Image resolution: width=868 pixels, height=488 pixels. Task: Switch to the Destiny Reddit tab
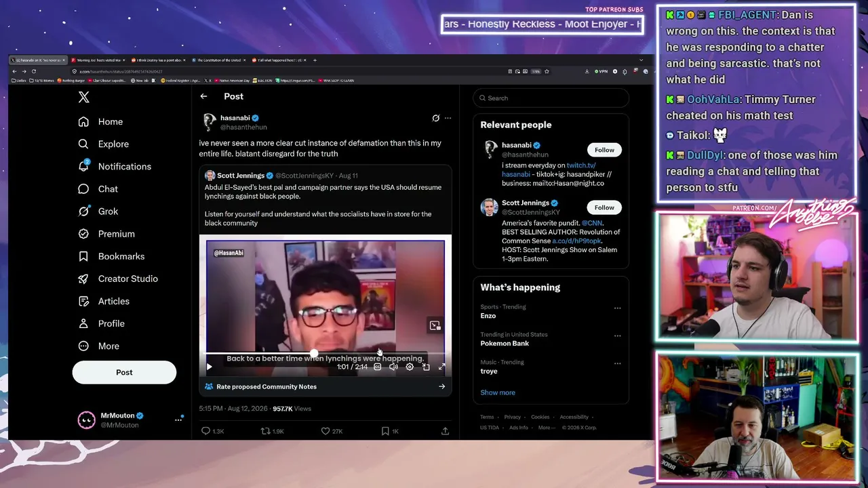click(159, 60)
